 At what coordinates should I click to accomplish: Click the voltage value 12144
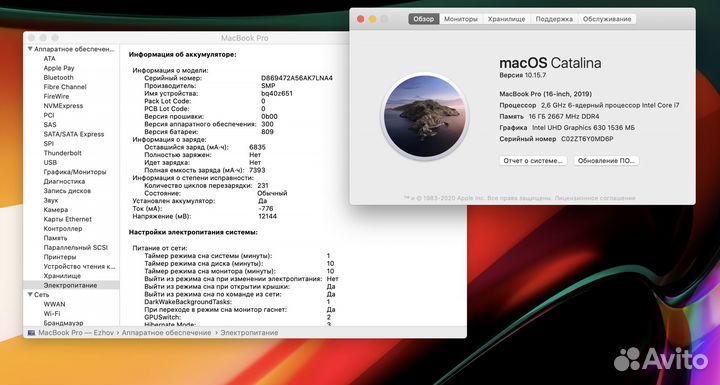pos(268,216)
